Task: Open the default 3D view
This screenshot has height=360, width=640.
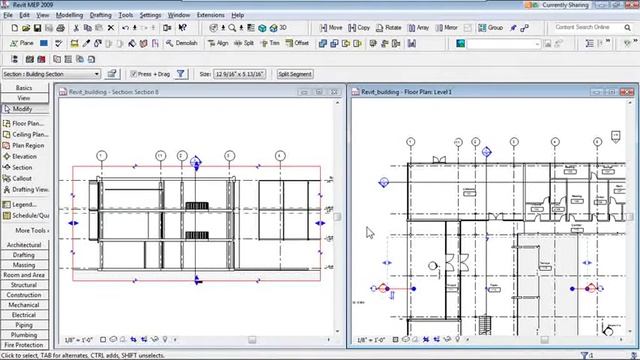Action: [x=278, y=28]
